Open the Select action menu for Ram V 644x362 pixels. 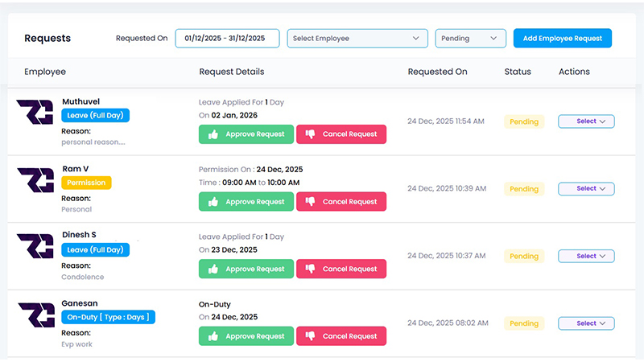pyautogui.click(x=586, y=189)
